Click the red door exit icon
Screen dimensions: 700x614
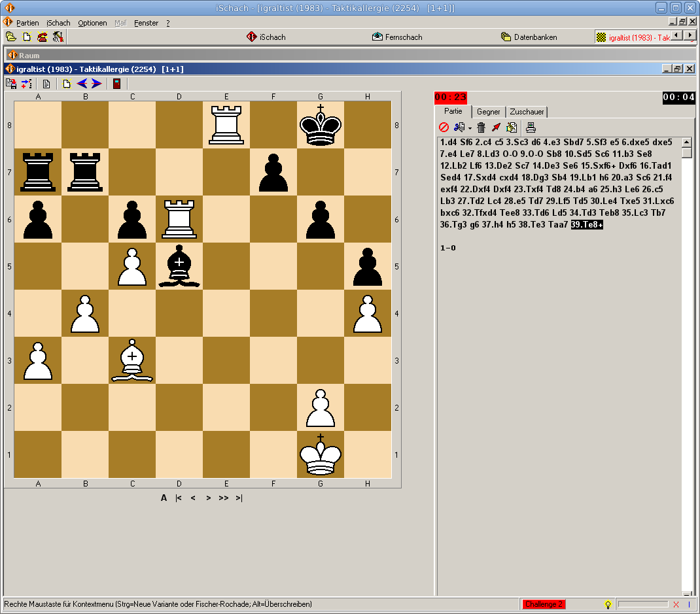pyautogui.click(x=117, y=84)
